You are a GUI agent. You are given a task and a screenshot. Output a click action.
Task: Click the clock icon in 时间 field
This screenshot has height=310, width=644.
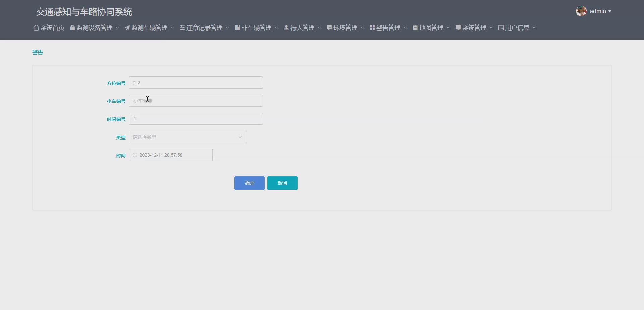[135, 155]
